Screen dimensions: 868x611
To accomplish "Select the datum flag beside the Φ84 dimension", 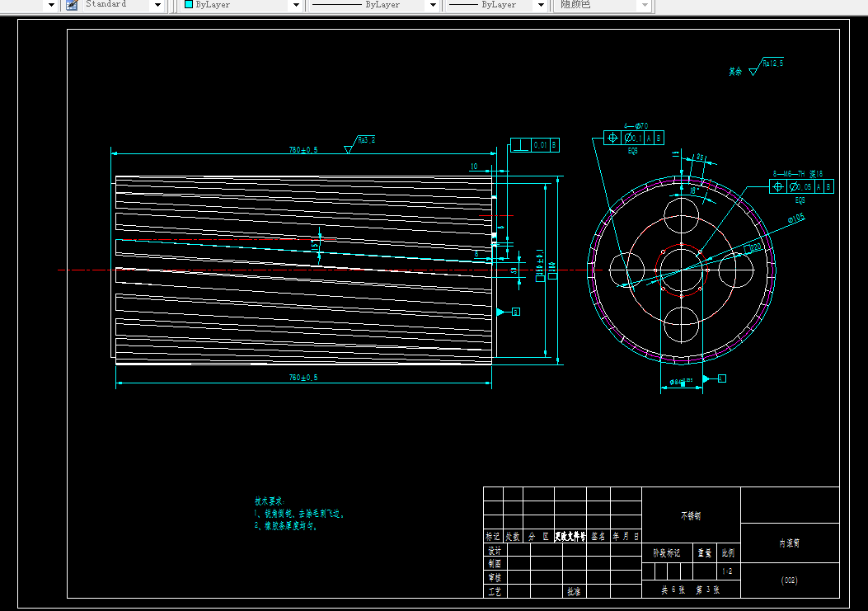I will coord(714,378).
